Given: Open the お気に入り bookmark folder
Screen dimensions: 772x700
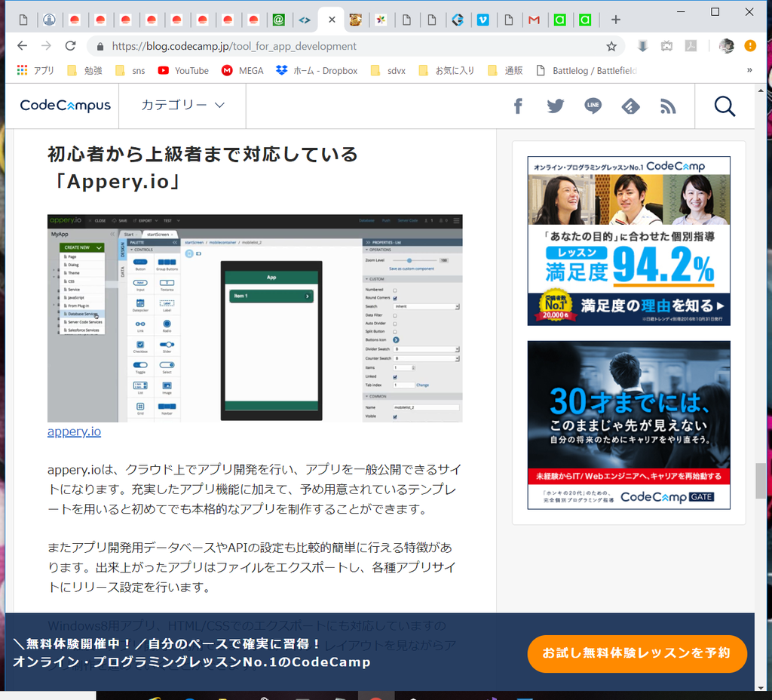Looking at the screenshot, I should (x=446, y=70).
